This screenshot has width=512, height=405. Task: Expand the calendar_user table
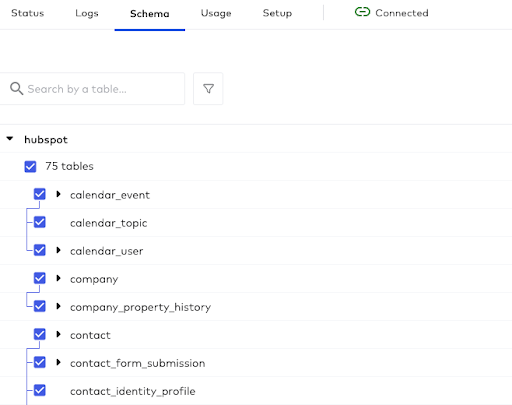coord(58,250)
